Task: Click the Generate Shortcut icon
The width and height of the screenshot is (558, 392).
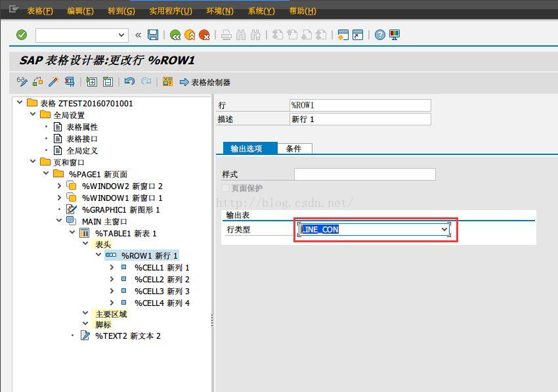Action: pos(358,35)
